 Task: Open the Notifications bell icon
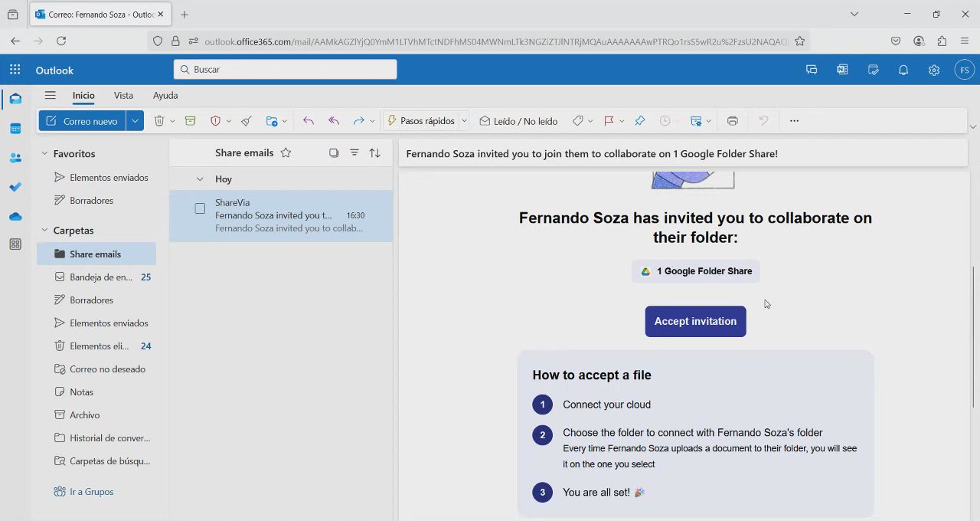(903, 70)
